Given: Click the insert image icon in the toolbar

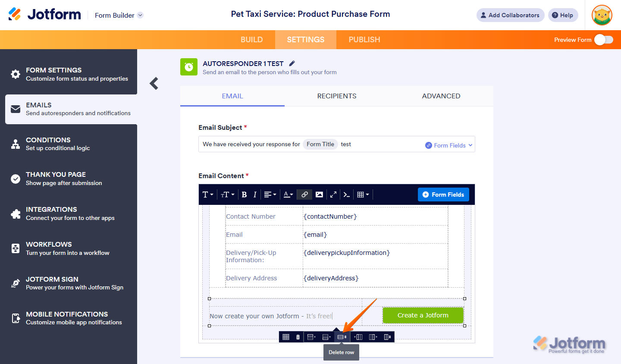Looking at the screenshot, I should (x=319, y=195).
